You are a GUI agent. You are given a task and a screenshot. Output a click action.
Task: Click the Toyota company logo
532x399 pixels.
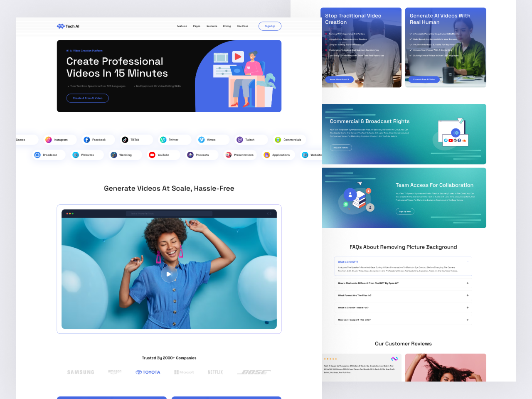(x=148, y=372)
